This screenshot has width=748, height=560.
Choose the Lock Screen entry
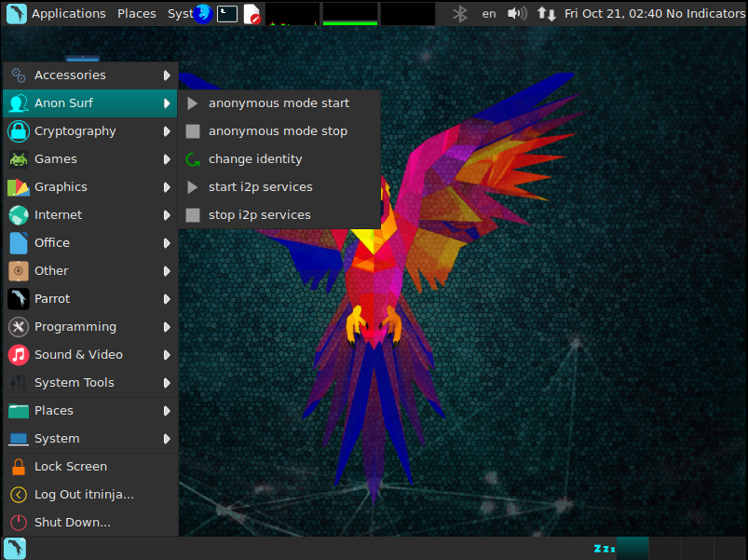pyautogui.click(x=90, y=467)
